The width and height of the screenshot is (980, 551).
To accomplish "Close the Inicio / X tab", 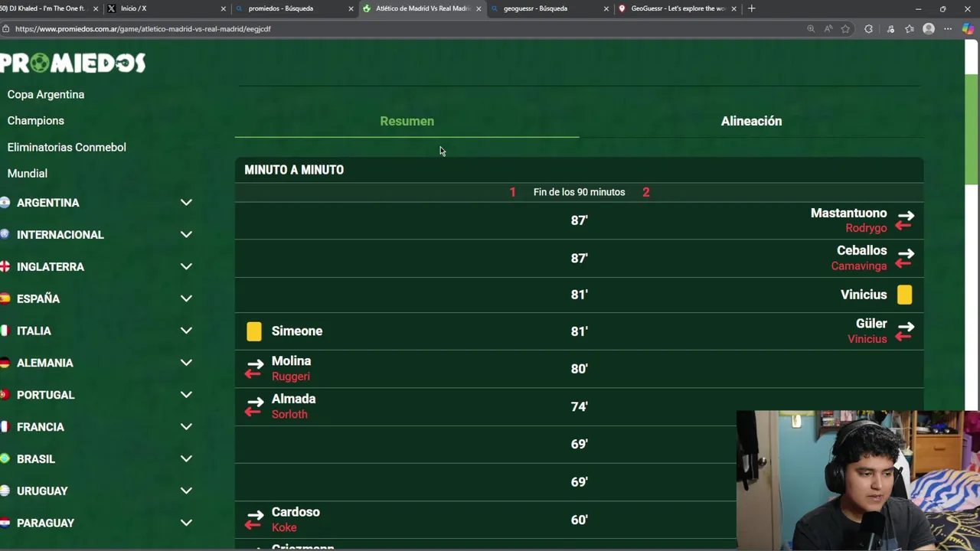I will pyautogui.click(x=224, y=8).
